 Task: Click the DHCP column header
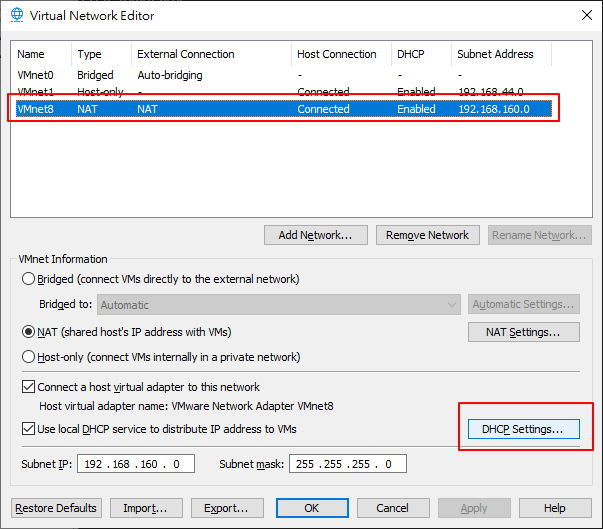pos(421,54)
